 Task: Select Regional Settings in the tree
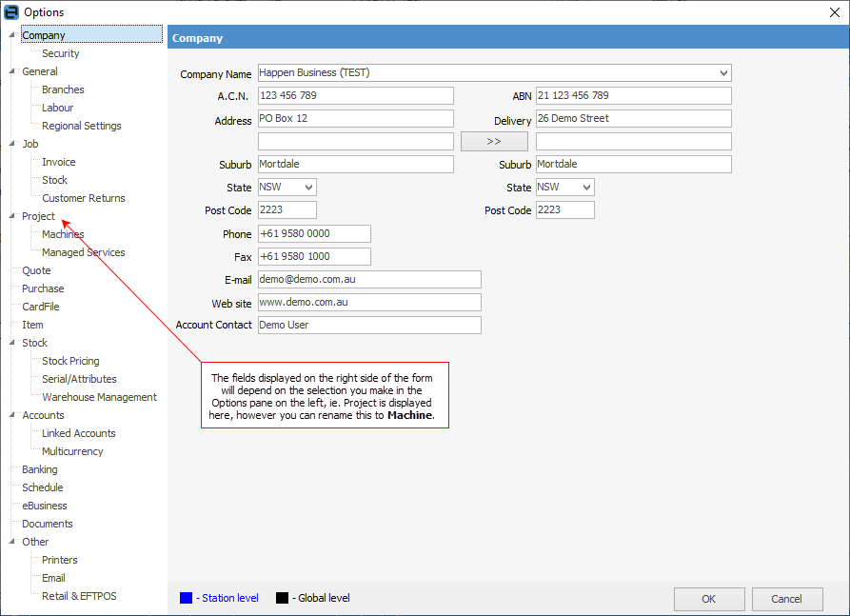click(81, 126)
